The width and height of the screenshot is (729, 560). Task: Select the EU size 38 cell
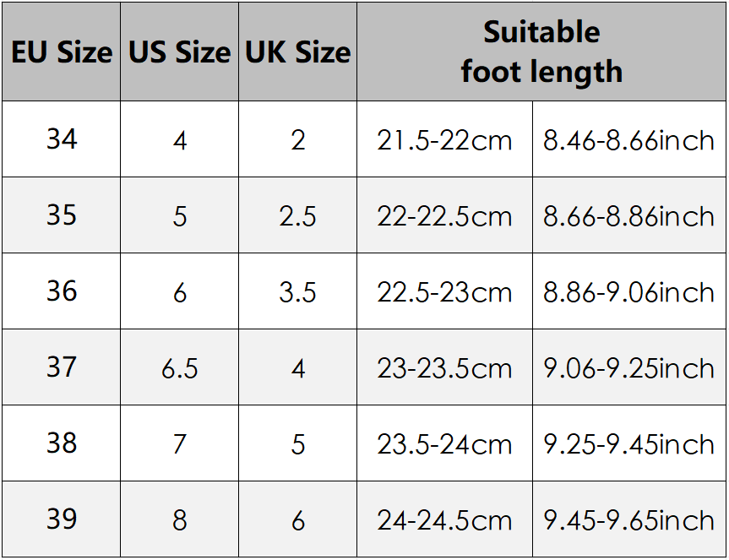coord(62,443)
